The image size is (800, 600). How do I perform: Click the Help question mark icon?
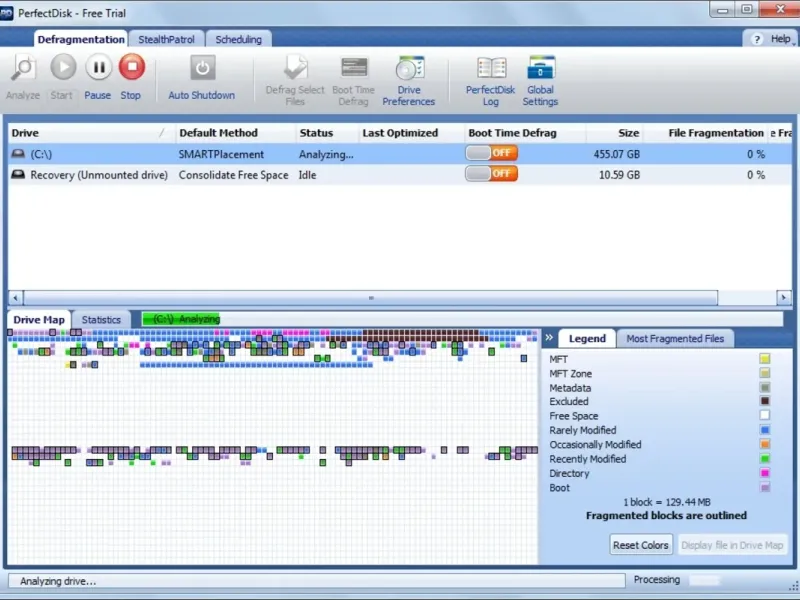757,39
